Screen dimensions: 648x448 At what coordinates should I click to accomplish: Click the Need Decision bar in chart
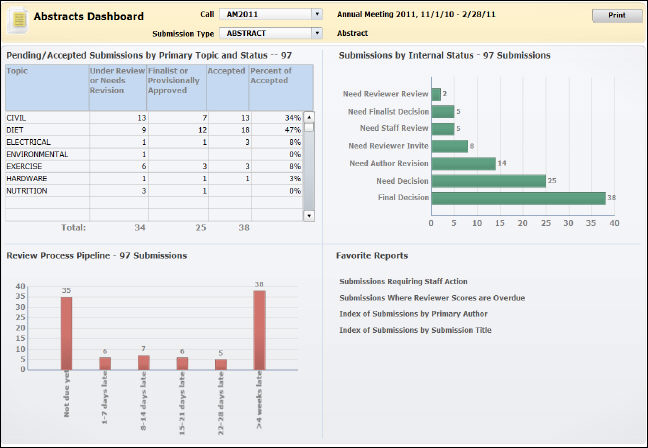[x=488, y=181]
